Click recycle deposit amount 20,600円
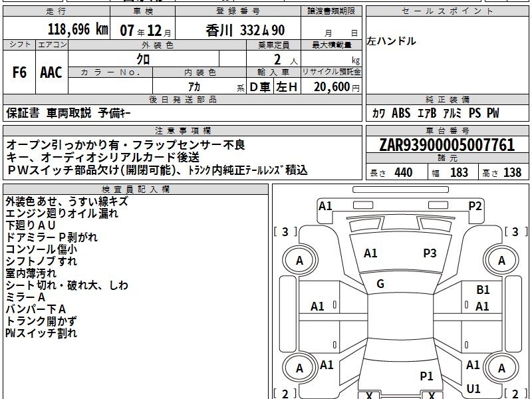This screenshot has height=399, width=532. tap(336, 87)
